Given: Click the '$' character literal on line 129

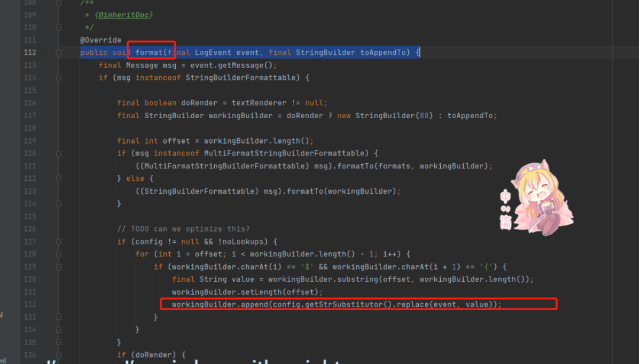Looking at the screenshot, I should pos(307,267).
